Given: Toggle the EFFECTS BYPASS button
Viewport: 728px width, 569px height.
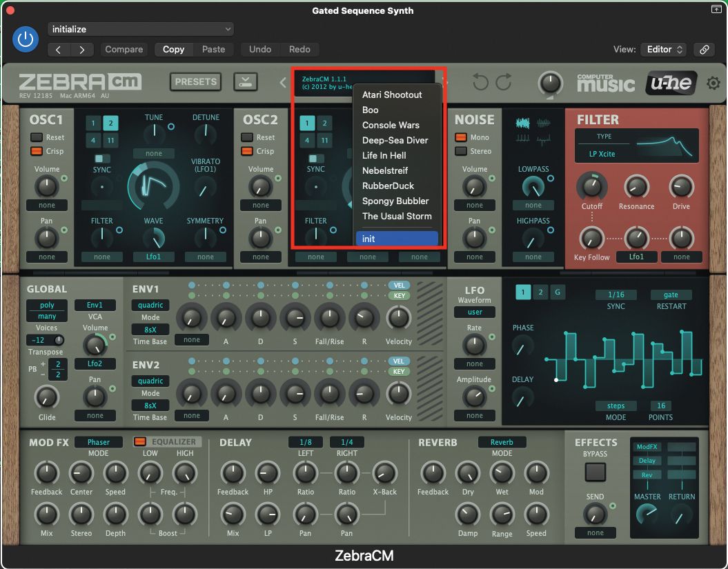Looking at the screenshot, I should coord(593,471).
